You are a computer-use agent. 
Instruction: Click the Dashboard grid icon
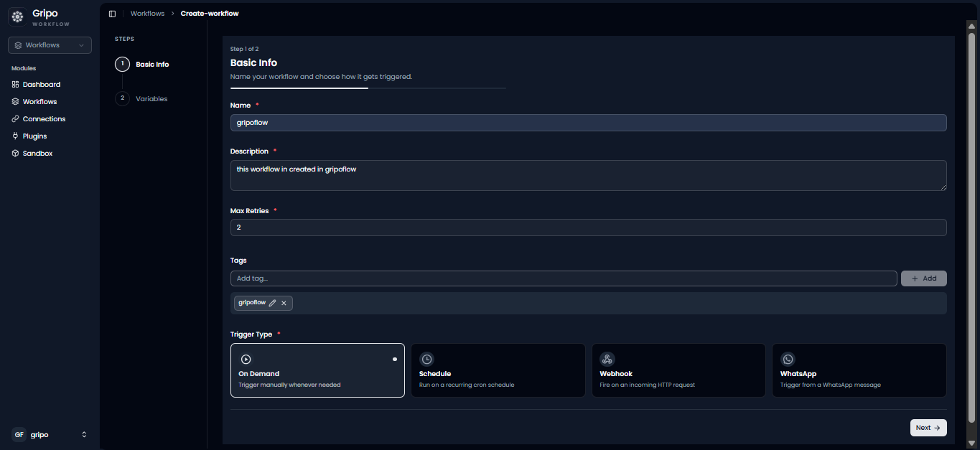[16, 85]
